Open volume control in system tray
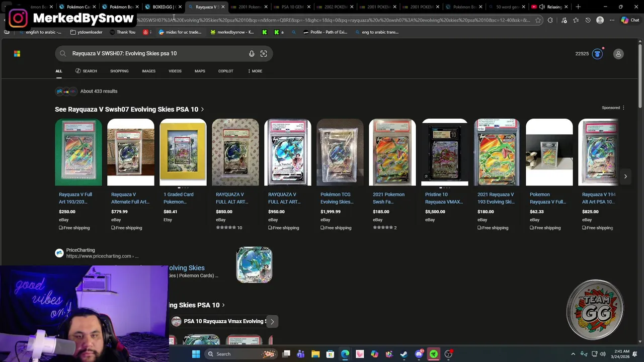This screenshot has width=644, height=362. [x=603, y=354]
